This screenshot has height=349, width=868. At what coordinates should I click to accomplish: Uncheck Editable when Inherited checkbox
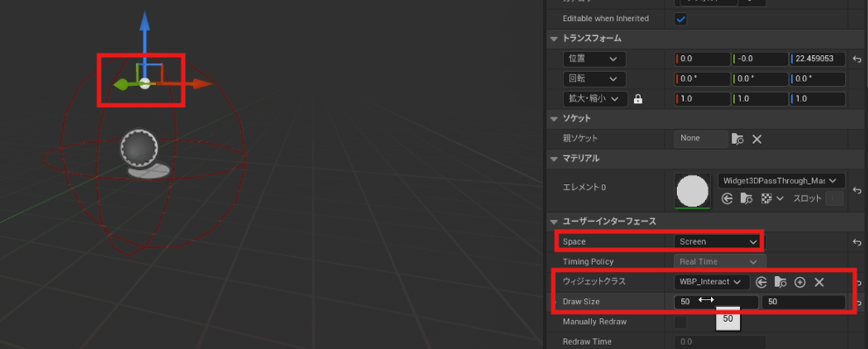pos(680,18)
